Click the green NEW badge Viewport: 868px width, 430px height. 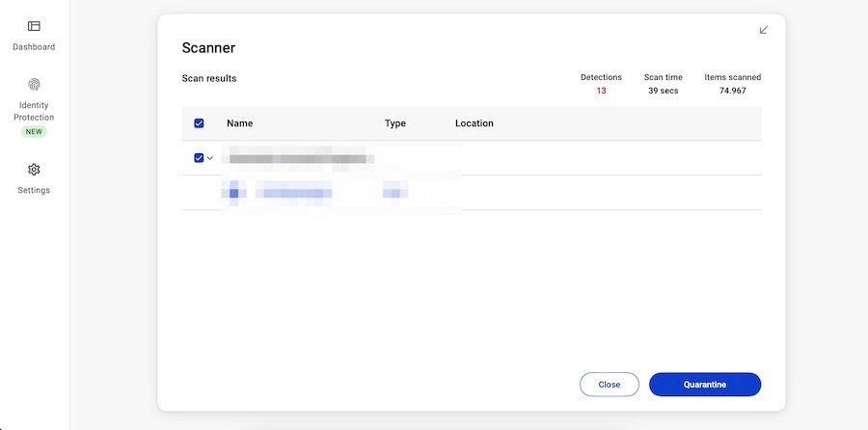click(34, 132)
